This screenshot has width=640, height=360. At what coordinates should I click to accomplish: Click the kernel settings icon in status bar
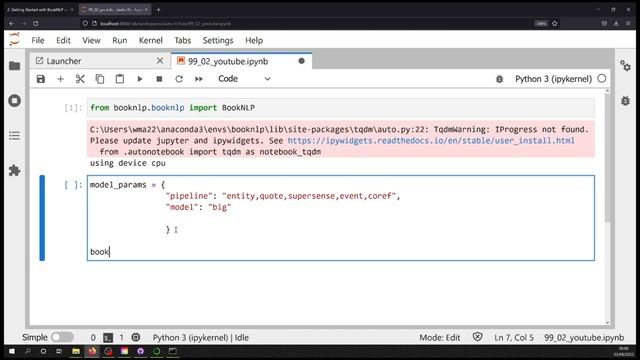point(136,337)
